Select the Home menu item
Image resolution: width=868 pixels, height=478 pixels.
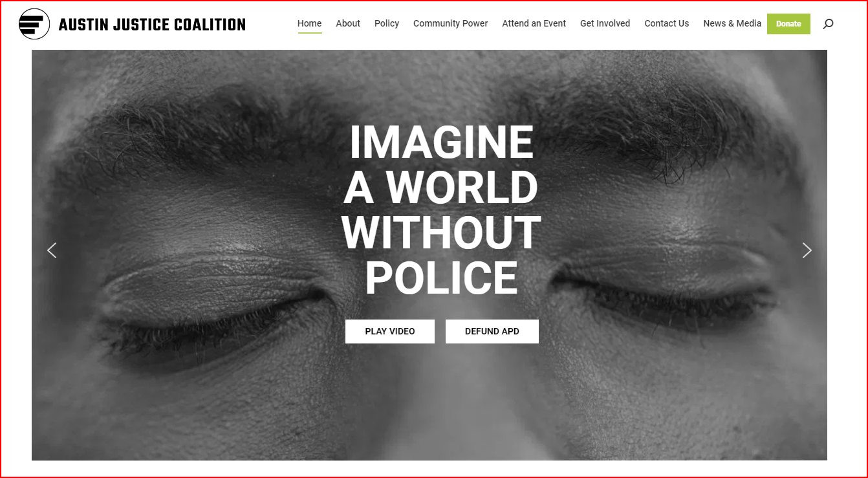coord(309,23)
